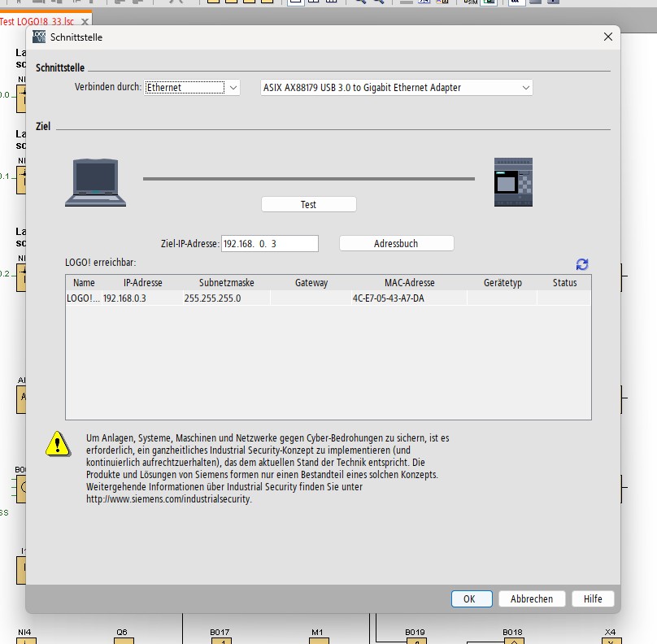Click into the Ziel-IP-Adresse field
Screen dimensions: 657x644
[x=270, y=243]
